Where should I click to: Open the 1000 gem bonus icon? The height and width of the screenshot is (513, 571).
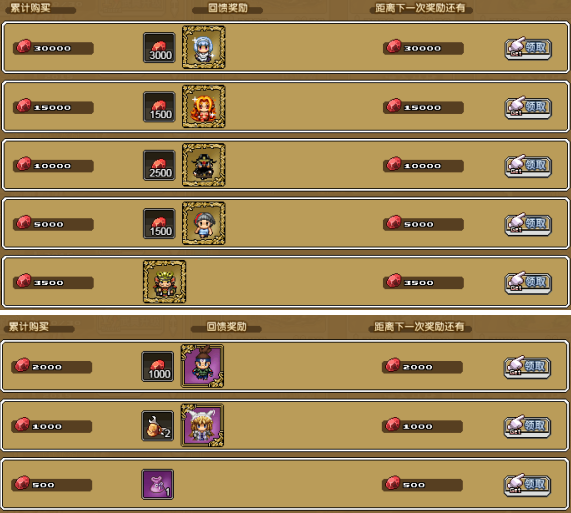(158, 367)
